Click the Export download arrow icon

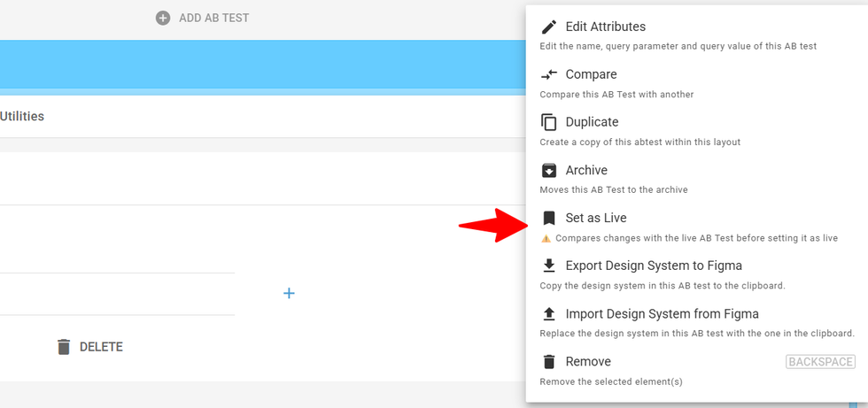tap(549, 266)
